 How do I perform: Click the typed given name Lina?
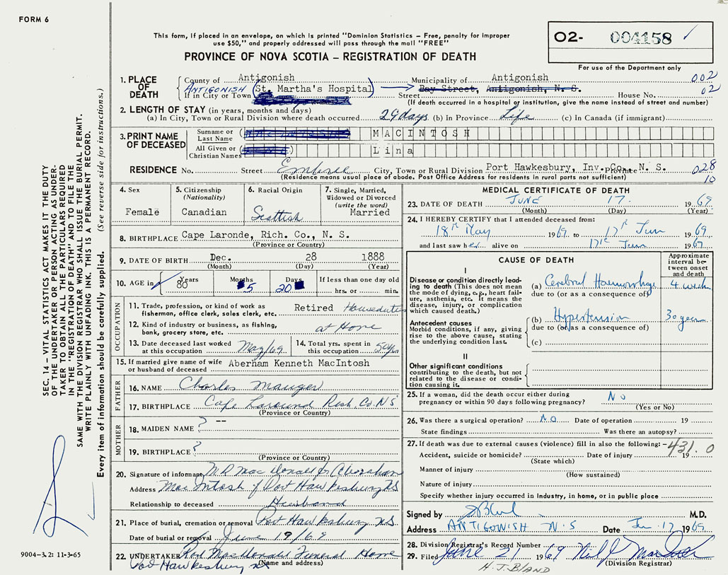coord(391,151)
